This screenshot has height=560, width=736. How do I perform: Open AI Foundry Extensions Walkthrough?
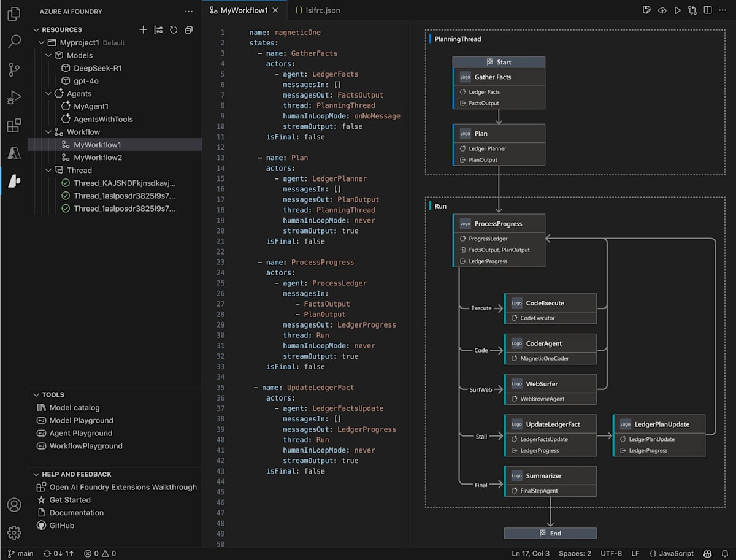pos(123,487)
